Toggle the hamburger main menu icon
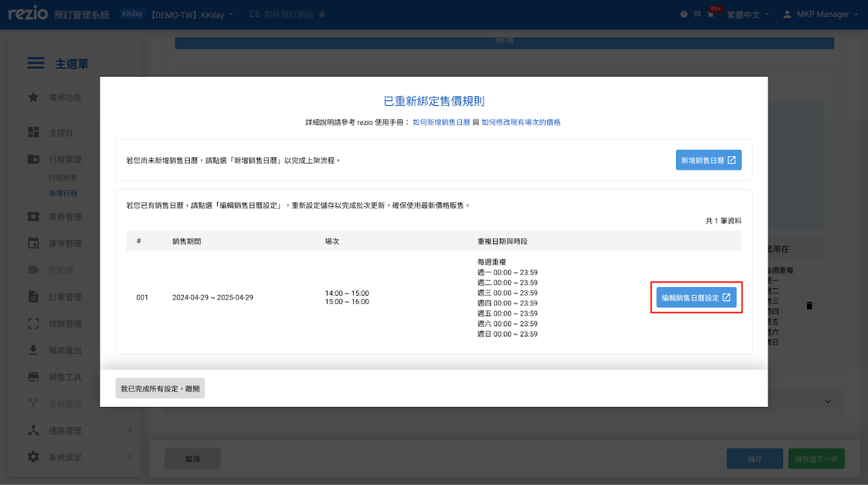This screenshot has height=485, width=868. (x=36, y=64)
